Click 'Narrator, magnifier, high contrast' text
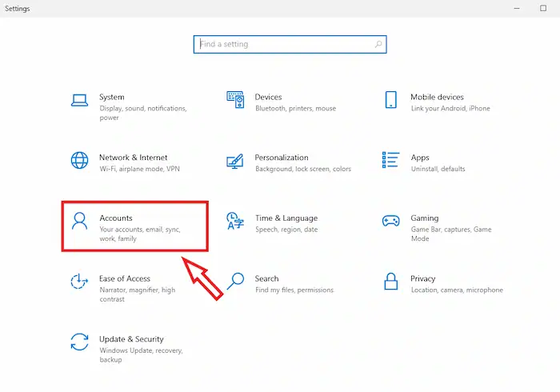This screenshot has width=560, height=392. (137, 294)
